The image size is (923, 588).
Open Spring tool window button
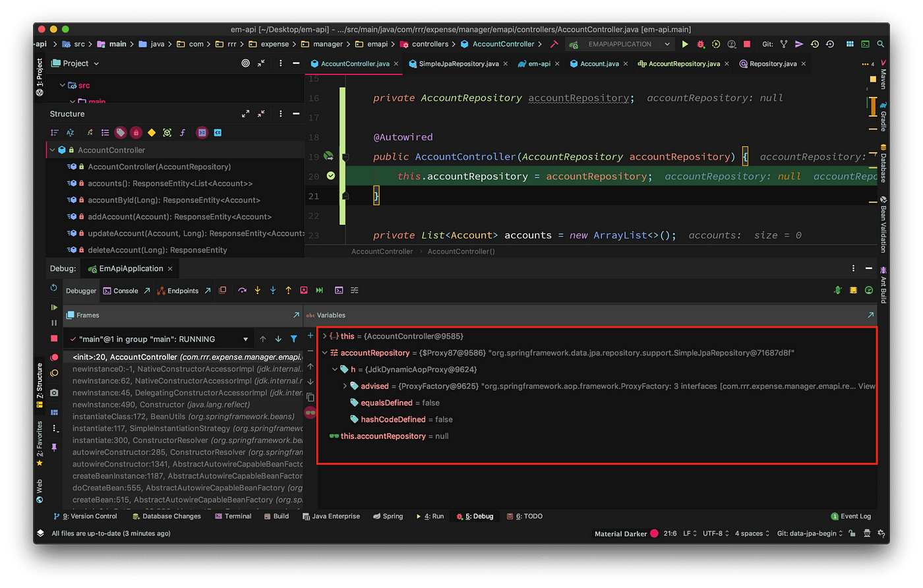pos(388,516)
